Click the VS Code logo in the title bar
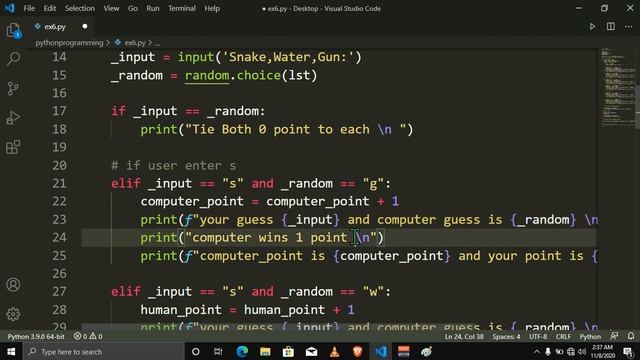640x360 pixels. click(9, 8)
